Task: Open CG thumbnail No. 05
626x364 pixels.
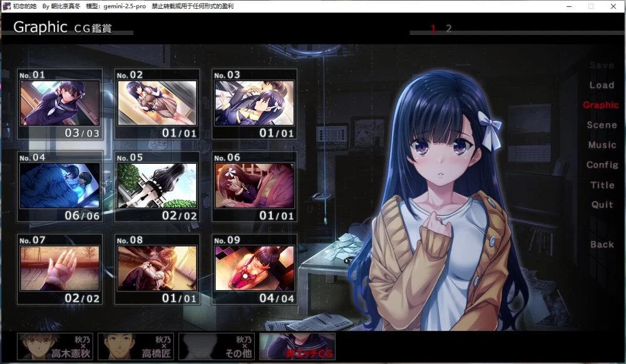Action: point(157,186)
